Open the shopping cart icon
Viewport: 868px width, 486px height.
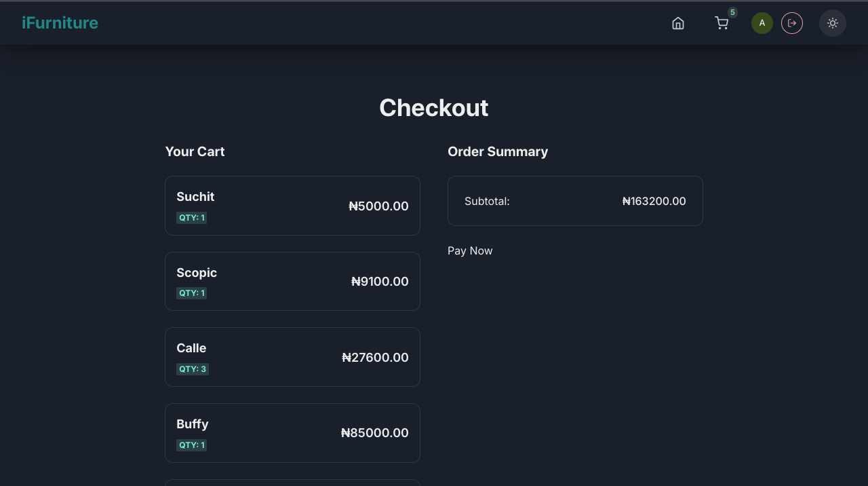click(x=722, y=24)
